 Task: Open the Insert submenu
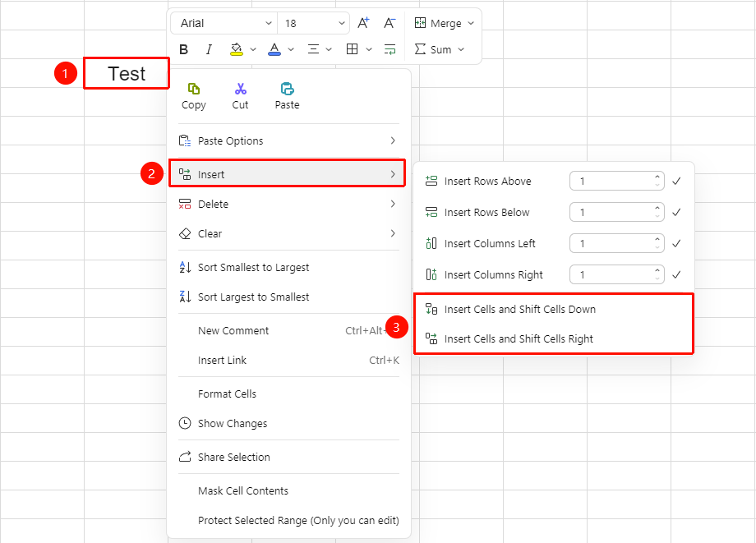288,174
